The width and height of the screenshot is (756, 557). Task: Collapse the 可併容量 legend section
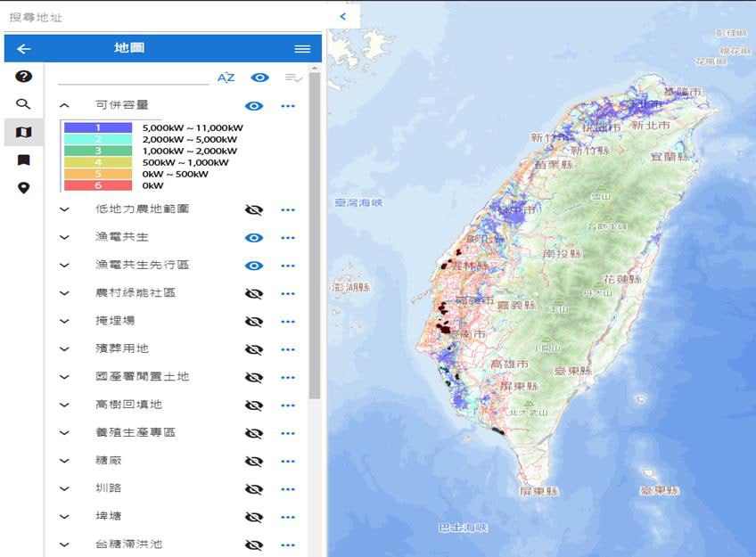64,105
